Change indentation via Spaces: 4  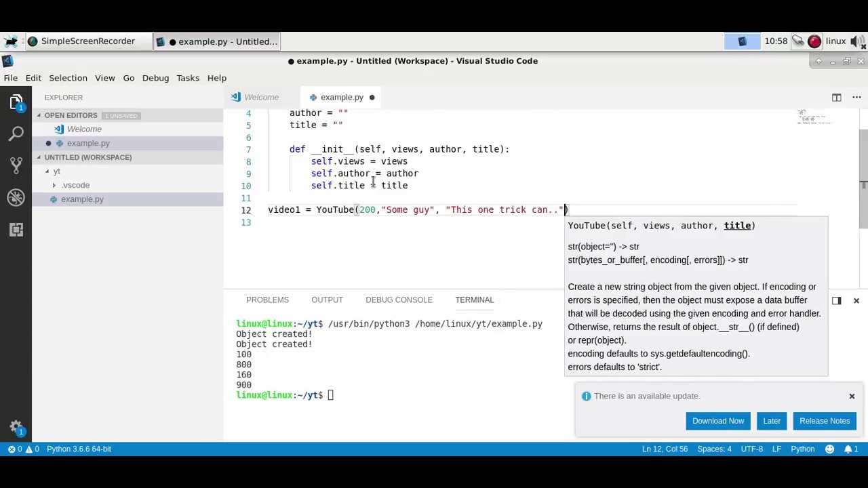tap(714, 449)
